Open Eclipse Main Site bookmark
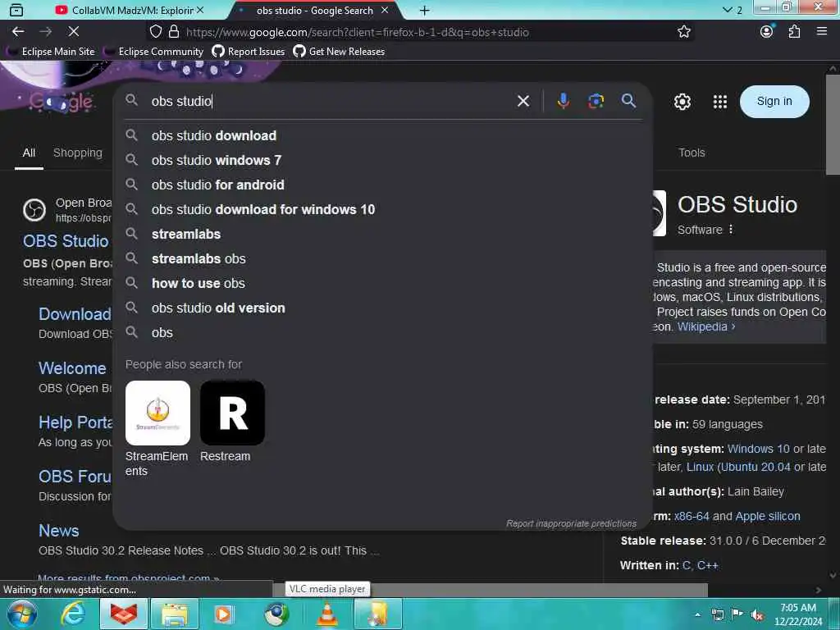 click(52, 52)
